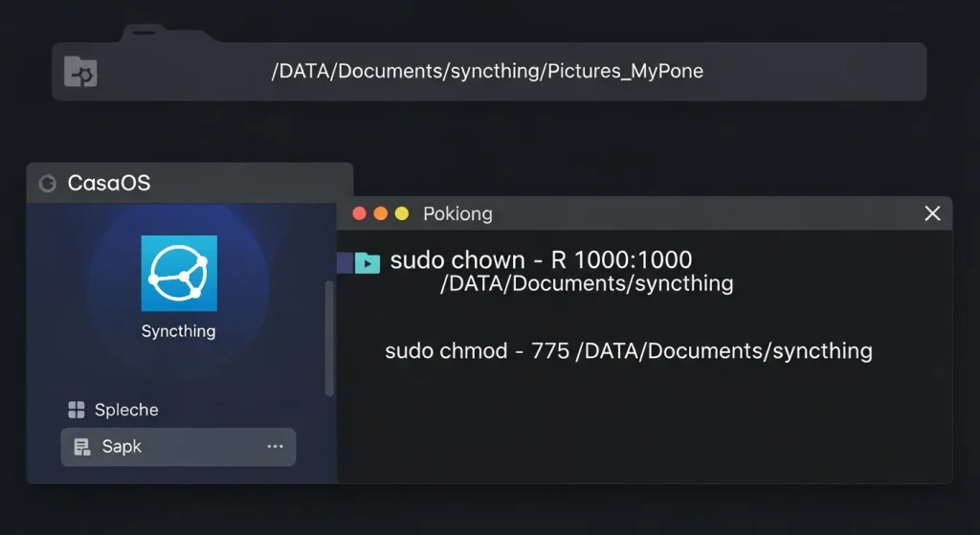Click the Syncthing label under the app icon
Screen dimensions: 980x535
(179, 331)
